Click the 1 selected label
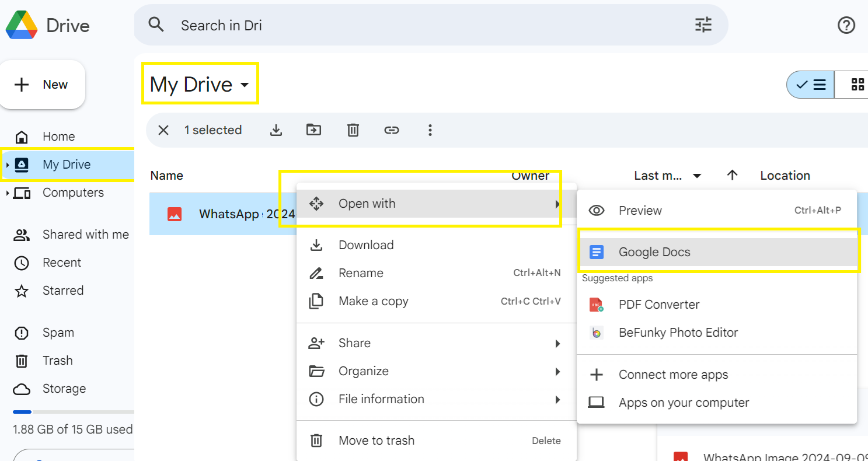The width and height of the screenshot is (868, 461). coord(213,130)
